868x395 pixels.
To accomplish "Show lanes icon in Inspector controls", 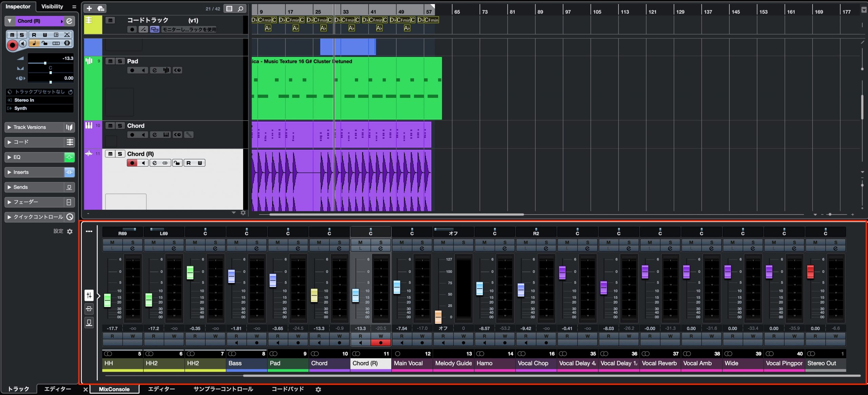I will click(56, 43).
